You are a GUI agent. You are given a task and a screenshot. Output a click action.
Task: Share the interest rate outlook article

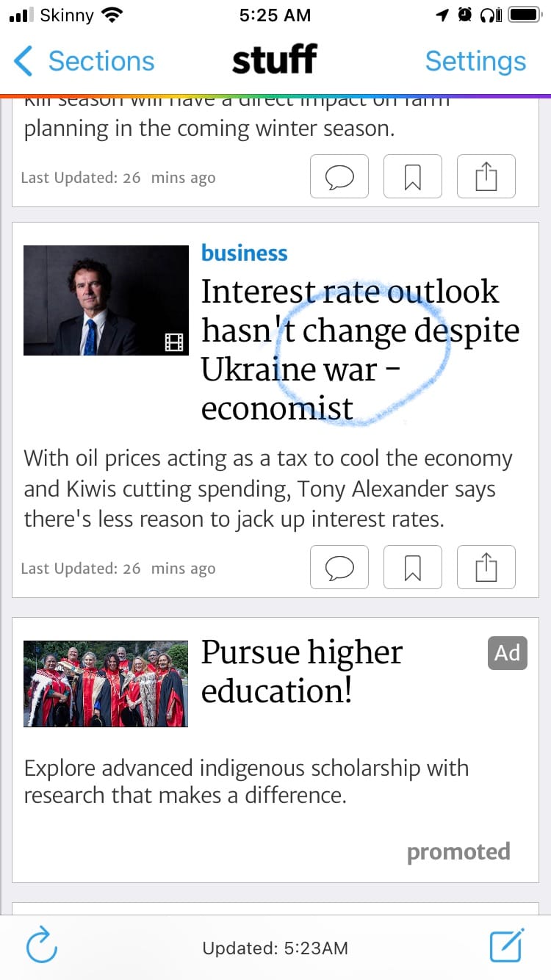pos(486,567)
